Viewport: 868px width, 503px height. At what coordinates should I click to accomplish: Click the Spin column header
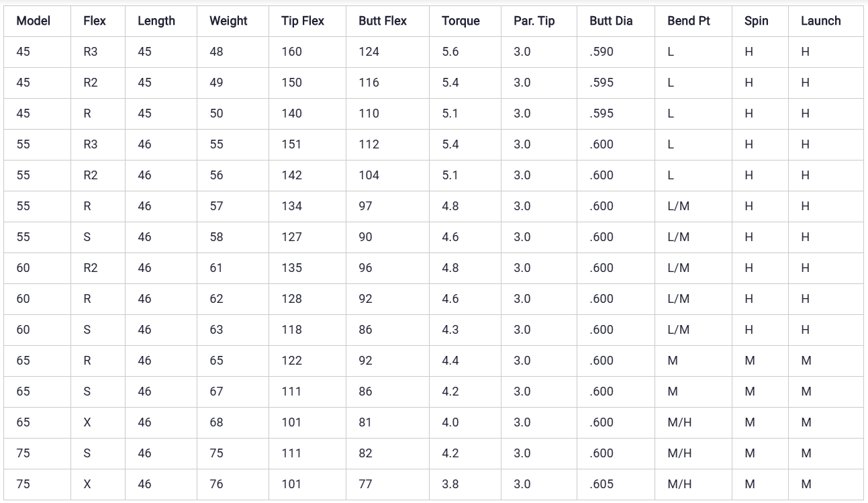coord(756,21)
